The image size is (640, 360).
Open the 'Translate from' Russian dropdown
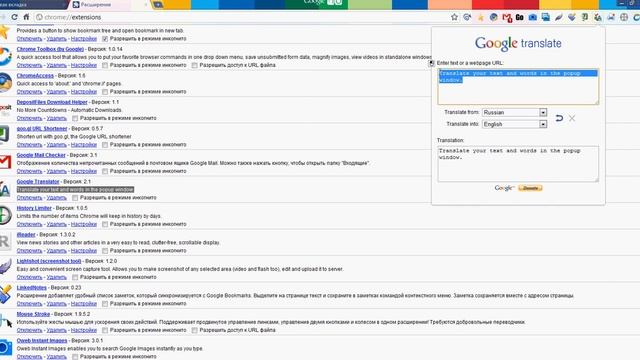click(x=514, y=112)
